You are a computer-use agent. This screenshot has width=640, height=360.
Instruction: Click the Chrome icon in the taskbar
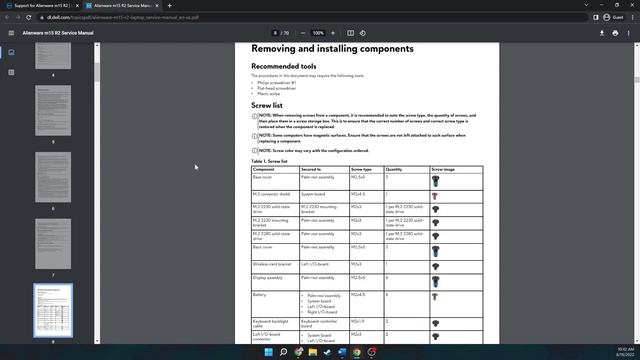click(x=357, y=352)
